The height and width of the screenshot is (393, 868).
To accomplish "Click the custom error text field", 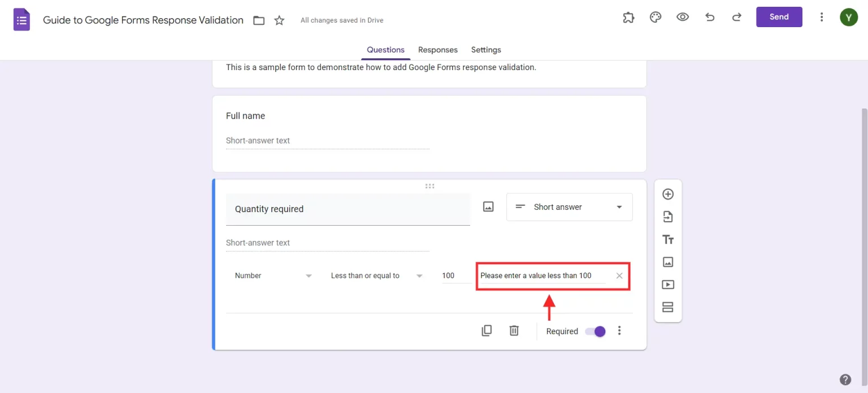I will click(x=541, y=275).
